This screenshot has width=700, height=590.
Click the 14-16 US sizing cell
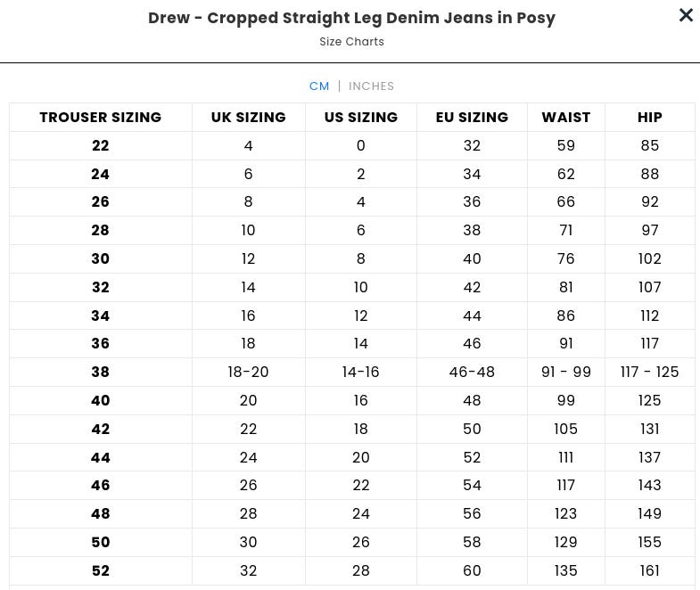point(360,373)
